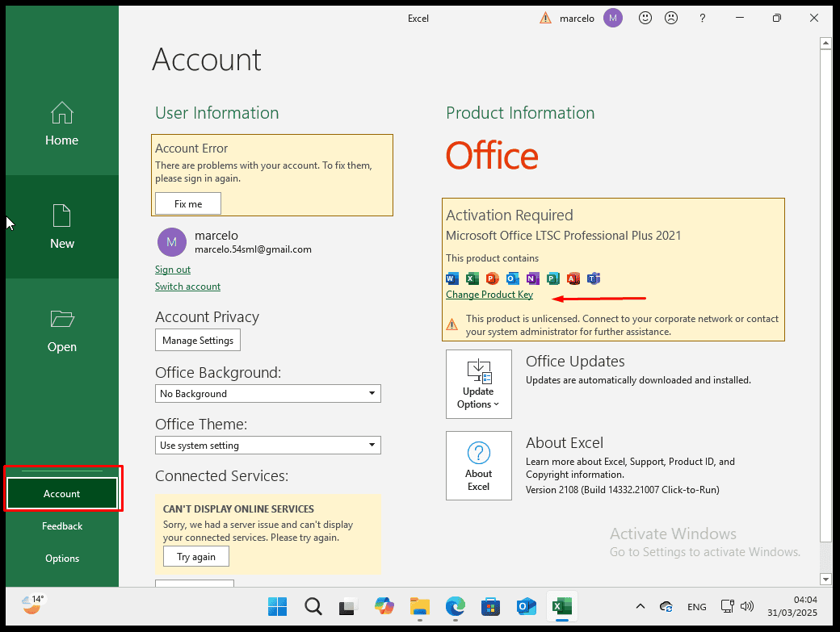This screenshot has height=632, width=840.
Task: Open Microsoft Edge from the taskbar
Action: 456,606
